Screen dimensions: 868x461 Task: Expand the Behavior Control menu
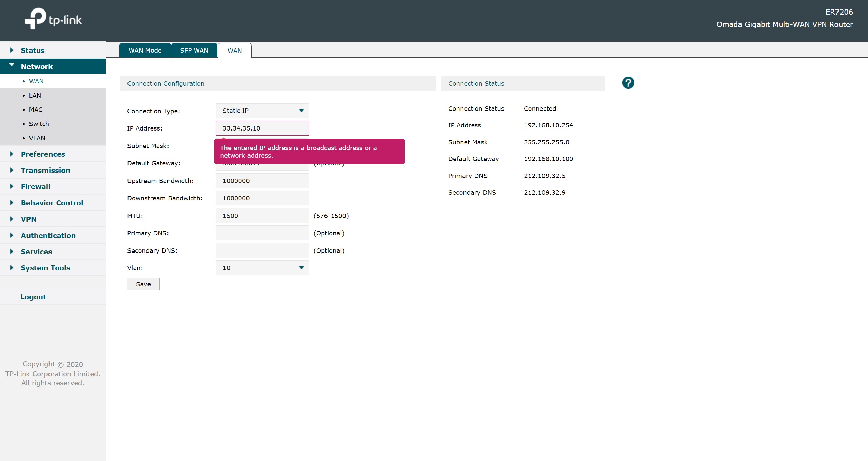pos(52,203)
